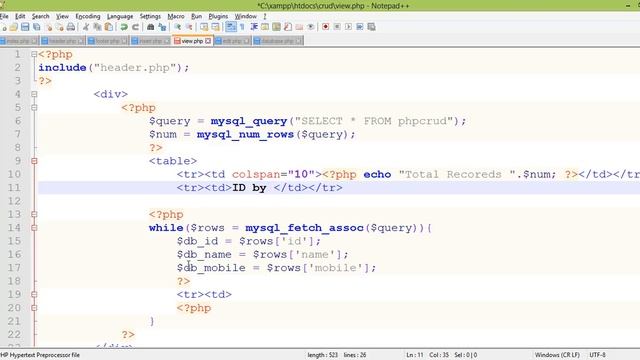Open the Replace toolbar icon
Viewport: 640px width, 360px height.
(x=162, y=27)
